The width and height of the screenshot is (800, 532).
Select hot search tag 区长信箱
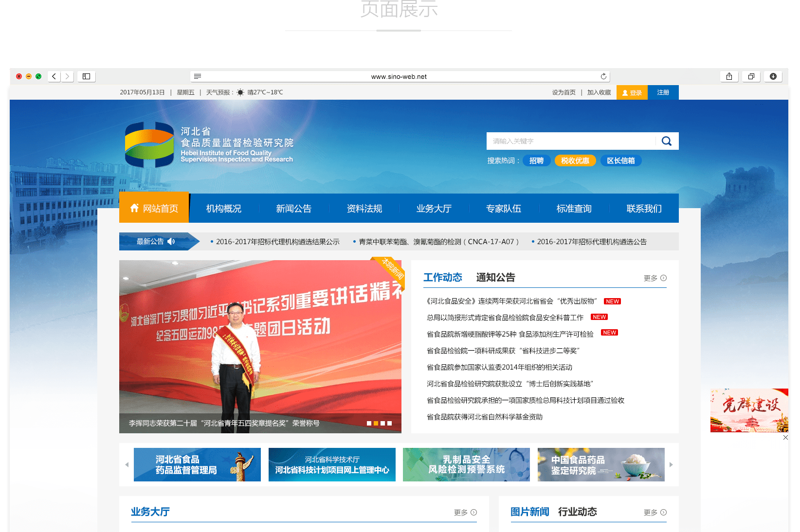tap(621, 160)
